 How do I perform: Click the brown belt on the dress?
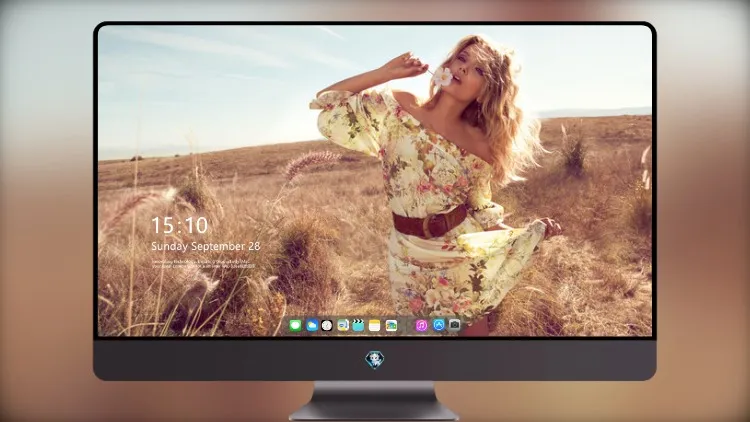[x=430, y=222]
